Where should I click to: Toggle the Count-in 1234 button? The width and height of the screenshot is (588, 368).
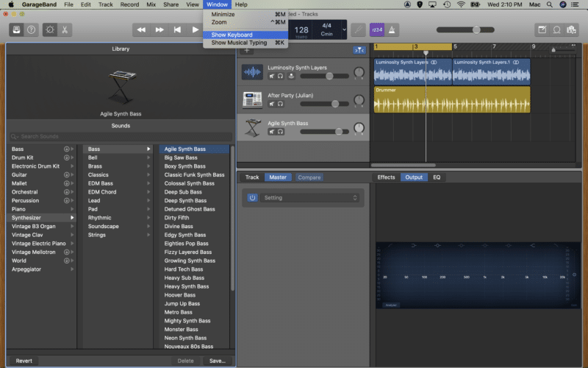pos(377,29)
